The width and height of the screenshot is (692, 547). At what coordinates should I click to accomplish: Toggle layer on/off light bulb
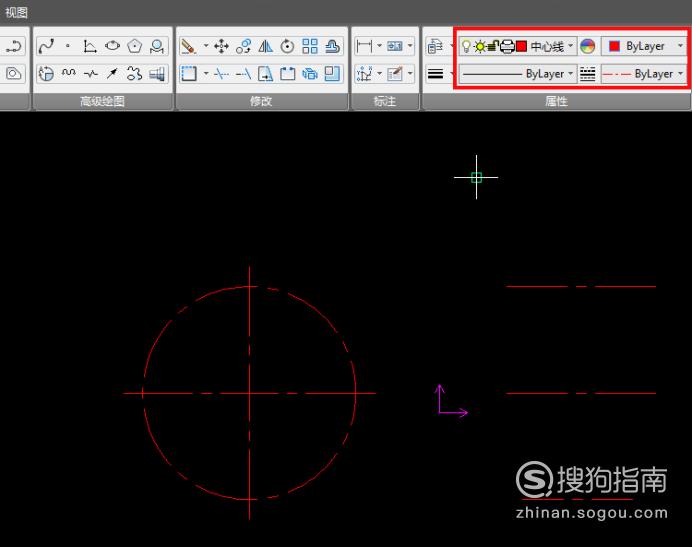466,46
